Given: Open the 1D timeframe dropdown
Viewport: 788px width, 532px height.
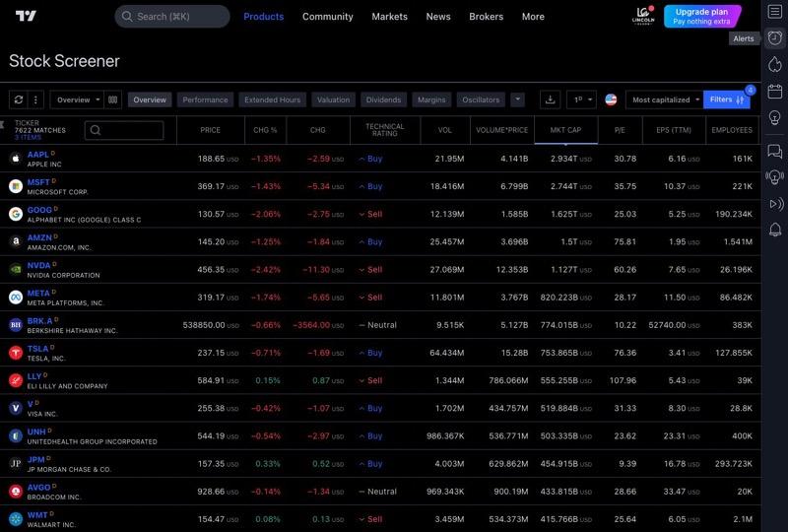Looking at the screenshot, I should coord(581,100).
